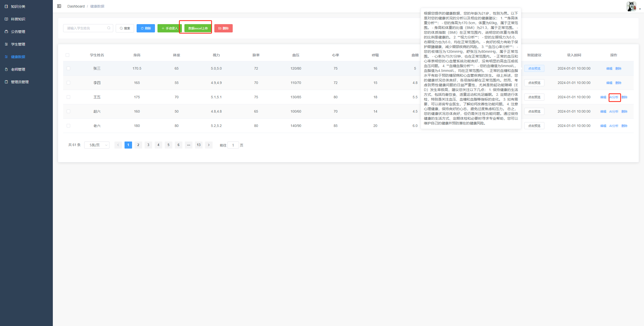Click the 张三 name cell

pyautogui.click(x=97, y=68)
